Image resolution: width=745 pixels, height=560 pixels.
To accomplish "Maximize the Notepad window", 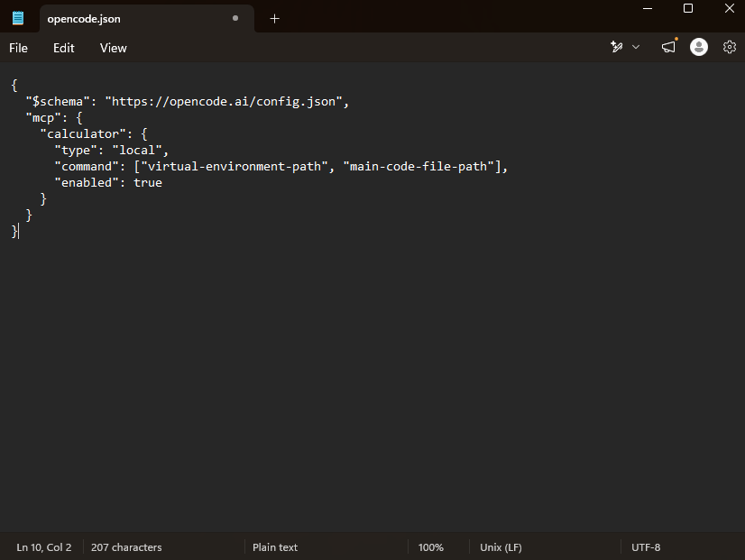I will [x=688, y=8].
